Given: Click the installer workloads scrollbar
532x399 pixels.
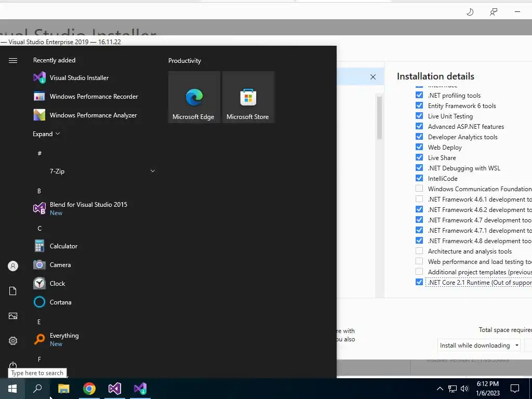Looking at the screenshot, I should pos(379,117).
